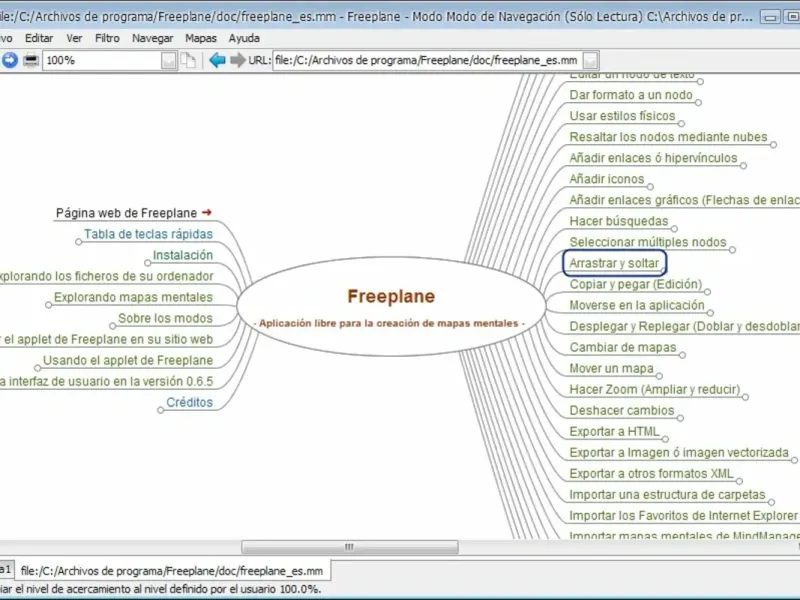Open the Filtro menu
Screen dimensions: 800x600
[x=107, y=38]
